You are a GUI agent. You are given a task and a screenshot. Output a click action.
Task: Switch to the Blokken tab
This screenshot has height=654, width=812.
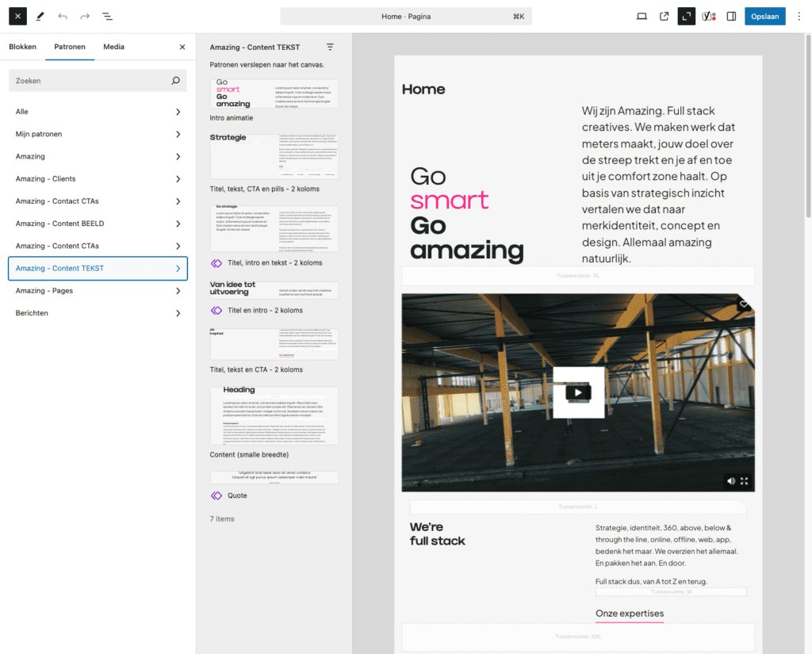23,47
